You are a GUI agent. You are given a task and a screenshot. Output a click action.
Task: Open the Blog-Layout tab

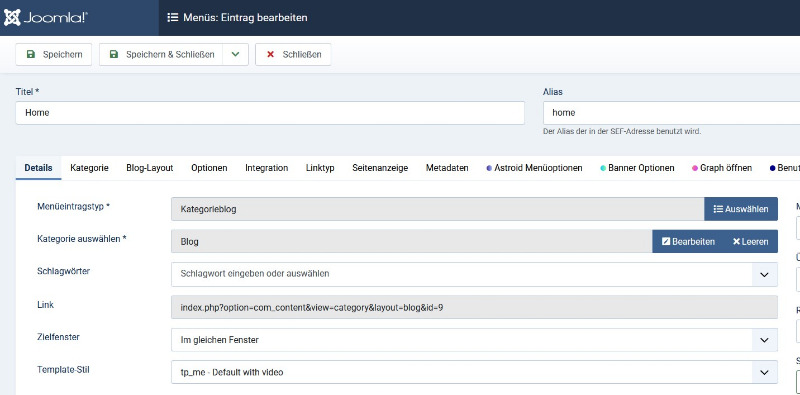point(149,168)
